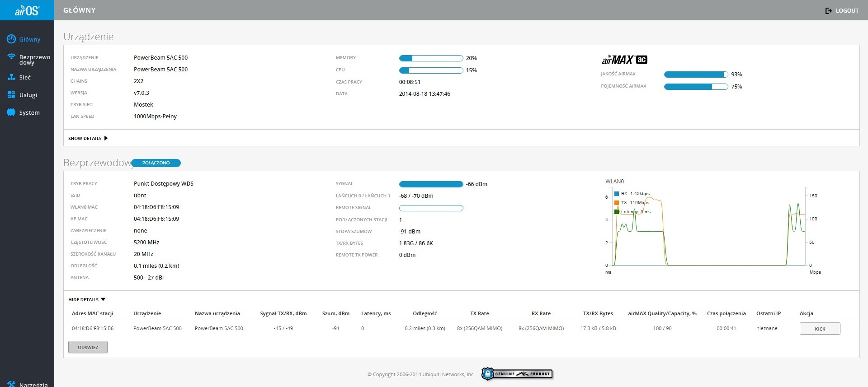Click the Bezprzewodowy wifi icon in the sidebar
Image resolution: width=868 pixels, height=387 pixels.
11,56
